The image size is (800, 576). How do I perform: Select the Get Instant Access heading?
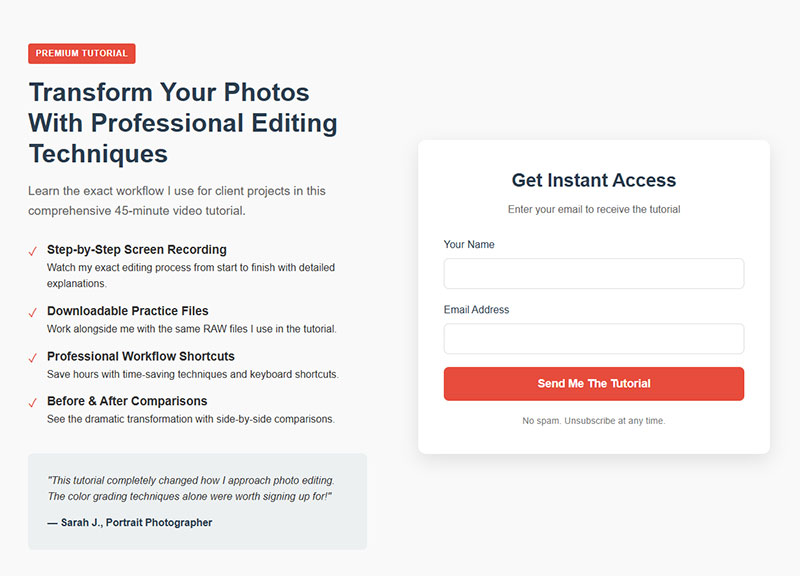coord(593,180)
